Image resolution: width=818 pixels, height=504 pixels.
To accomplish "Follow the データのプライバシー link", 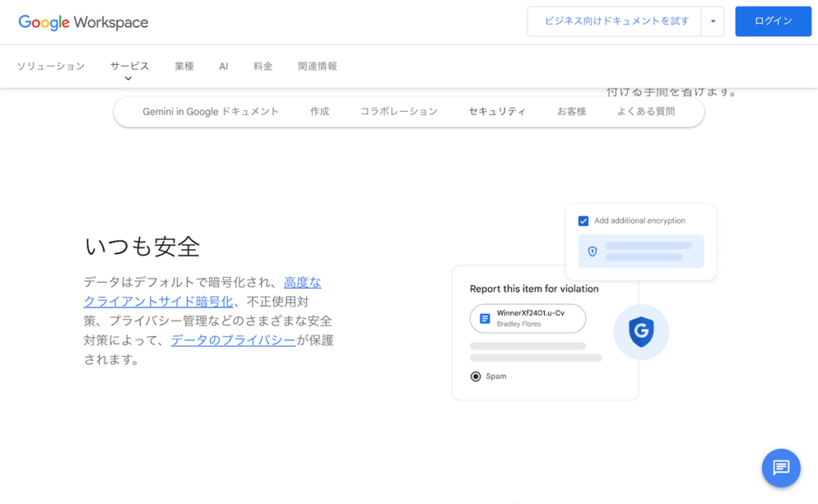I will (233, 340).
